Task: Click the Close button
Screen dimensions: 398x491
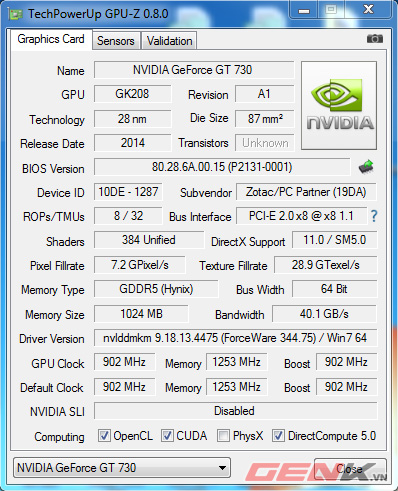Action: click(x=349, y=469)
